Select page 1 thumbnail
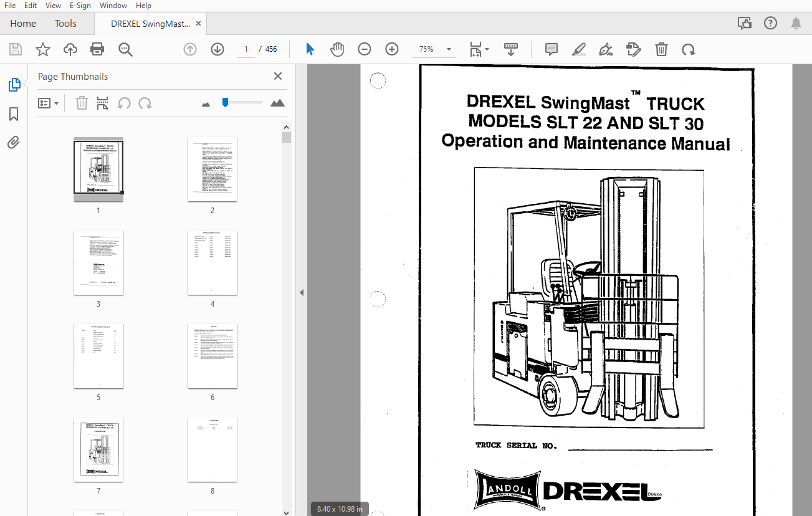This screenshot has width=812, height=516. 98,169
